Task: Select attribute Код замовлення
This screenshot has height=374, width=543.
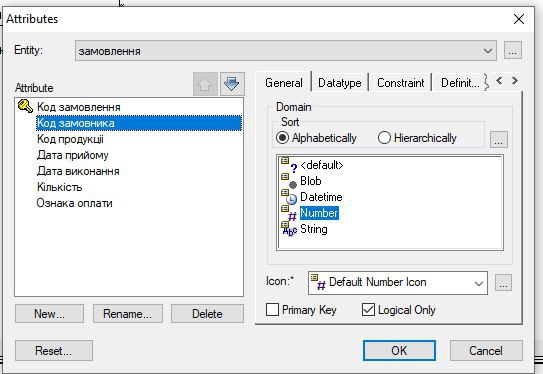Action: click(x=79, y=107)
